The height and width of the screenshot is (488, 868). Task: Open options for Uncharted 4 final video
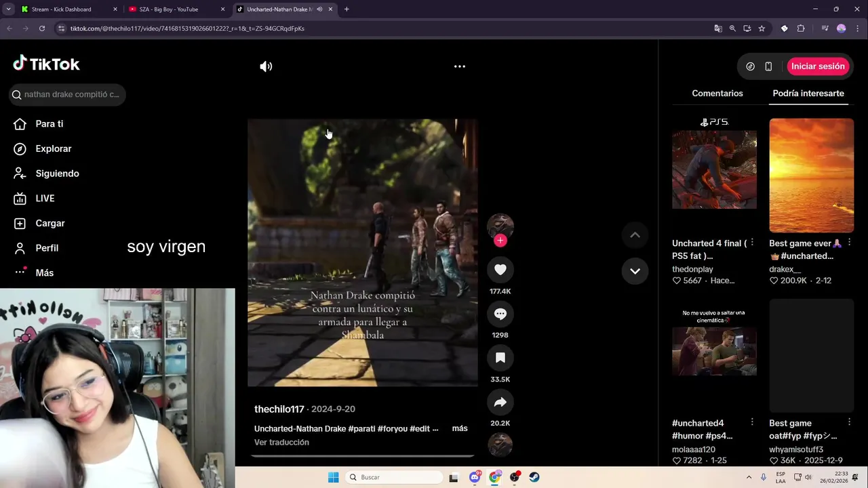pyautogui.click(x=752, y=243)
